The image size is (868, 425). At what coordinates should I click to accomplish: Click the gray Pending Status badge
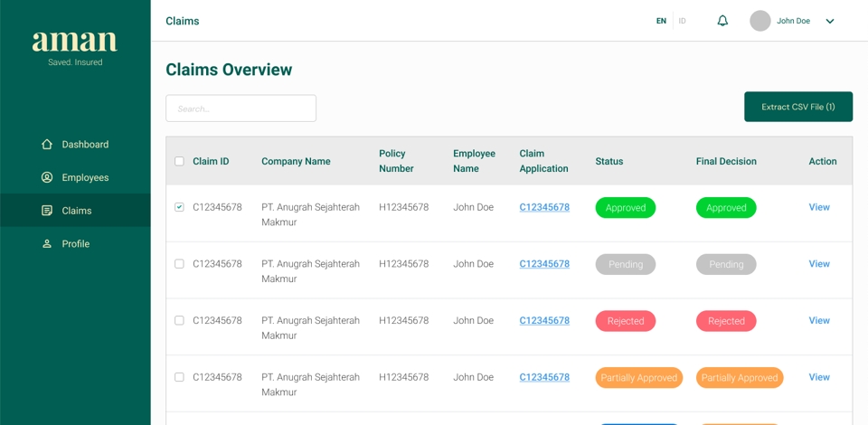tap(626, 265)
